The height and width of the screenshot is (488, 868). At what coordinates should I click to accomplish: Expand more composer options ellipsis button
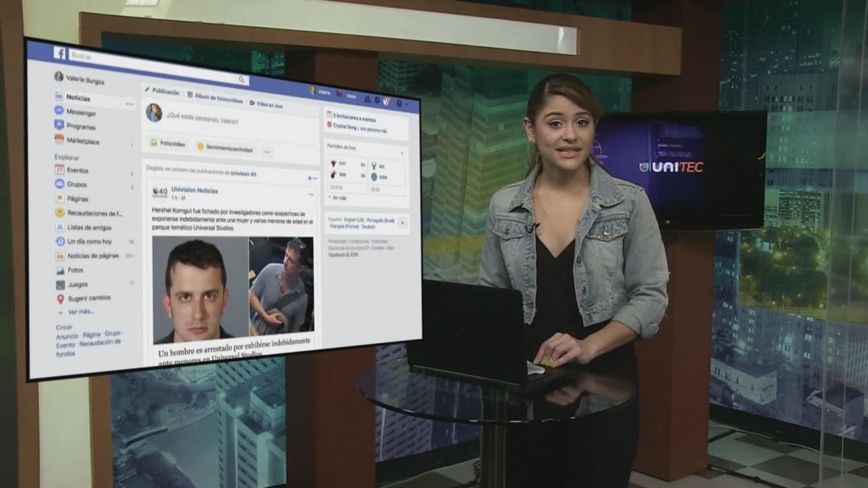[267, 151]
